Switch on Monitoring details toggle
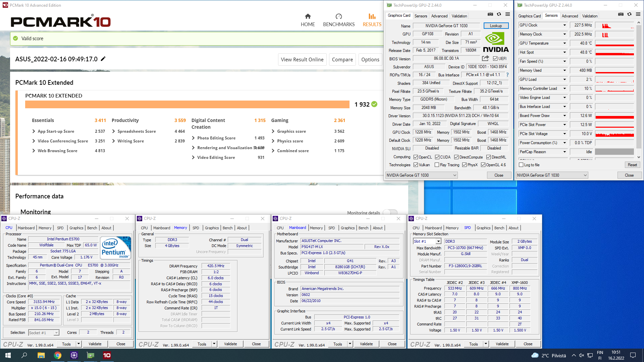Screen dimensions: 644x362 (x=390, y=213)
